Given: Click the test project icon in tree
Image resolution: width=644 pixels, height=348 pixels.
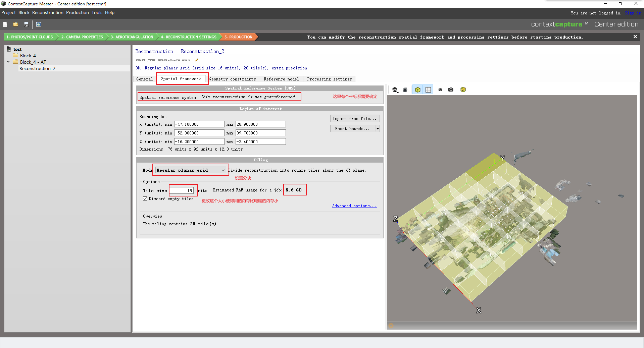Looking at the screenshot, I should click(x=9, y=49).
